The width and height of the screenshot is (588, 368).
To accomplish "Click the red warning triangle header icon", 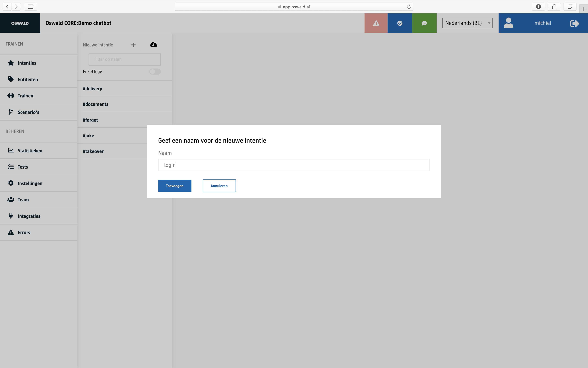I will pyautogui.click(x=376, y=23).
